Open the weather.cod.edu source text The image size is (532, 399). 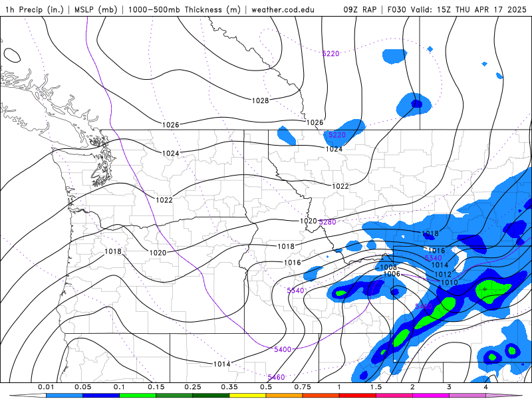(283, 10)
